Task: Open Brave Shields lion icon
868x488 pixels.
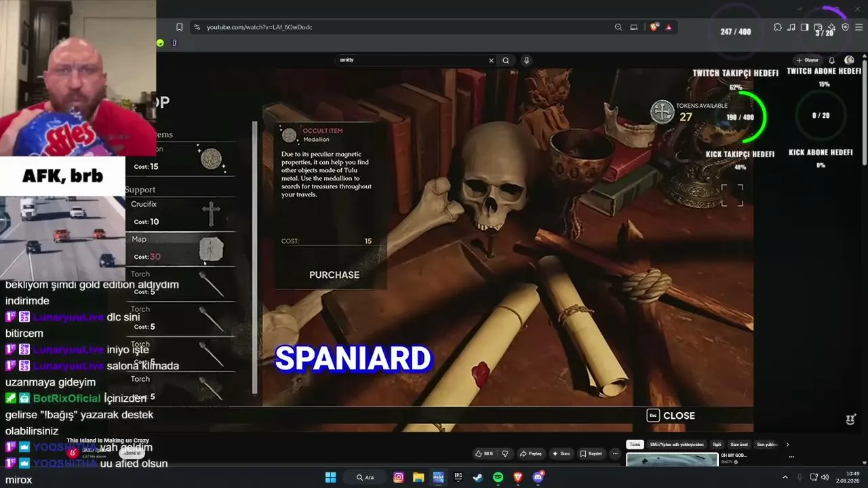Action: (x=654, y=27)
